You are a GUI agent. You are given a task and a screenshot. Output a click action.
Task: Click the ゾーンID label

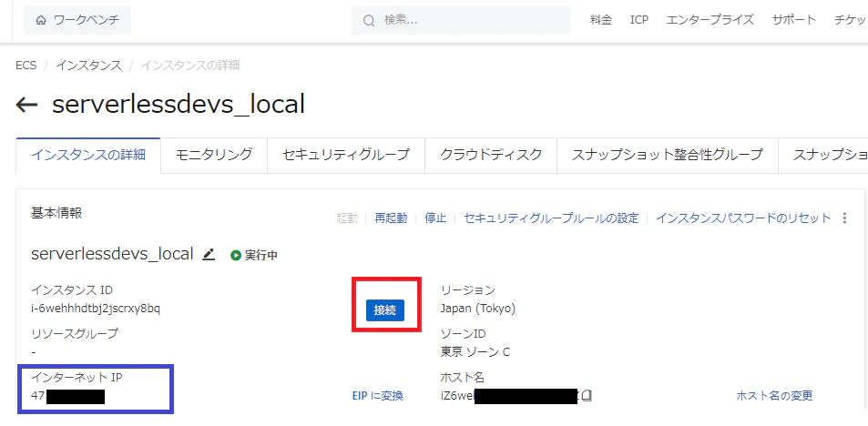463,333
